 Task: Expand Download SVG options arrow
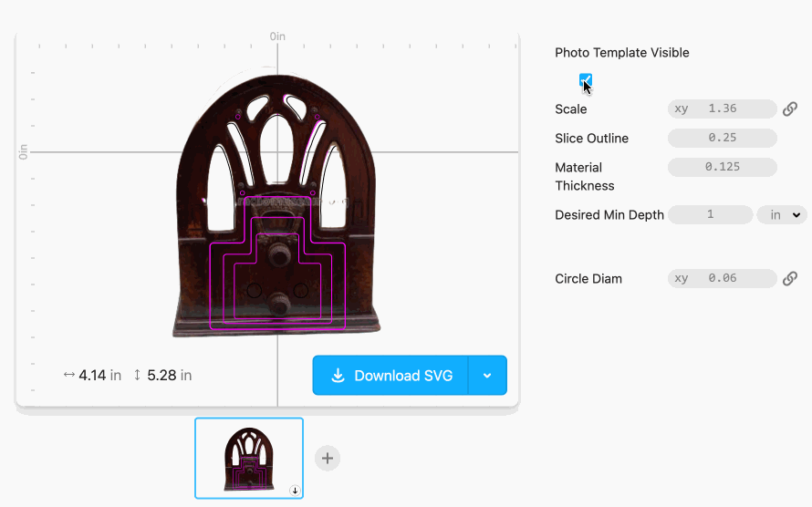point(487,375)
